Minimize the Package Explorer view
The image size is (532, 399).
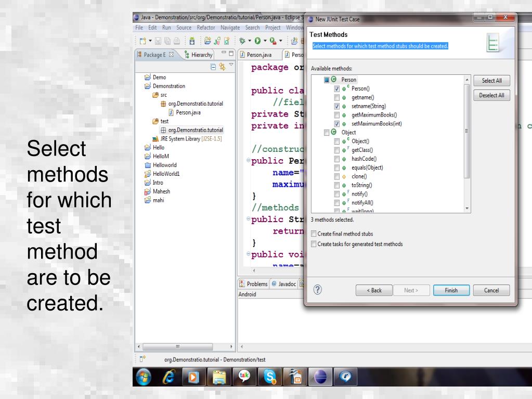pyautogui.click(x=224, y=53)
